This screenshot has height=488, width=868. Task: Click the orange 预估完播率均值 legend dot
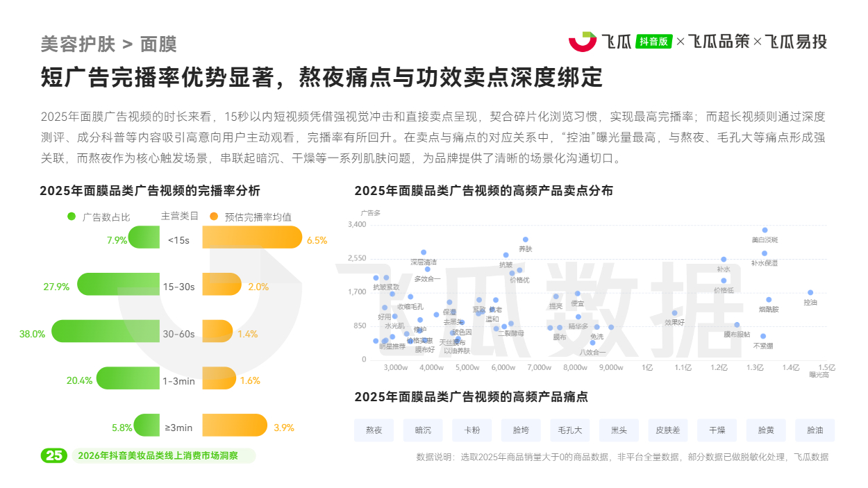tap(214, 217)
